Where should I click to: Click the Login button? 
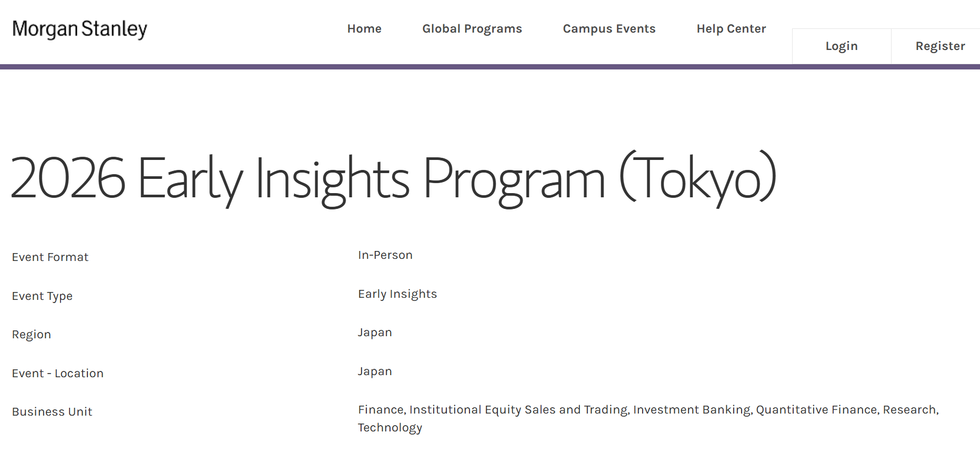click(841, 46)
